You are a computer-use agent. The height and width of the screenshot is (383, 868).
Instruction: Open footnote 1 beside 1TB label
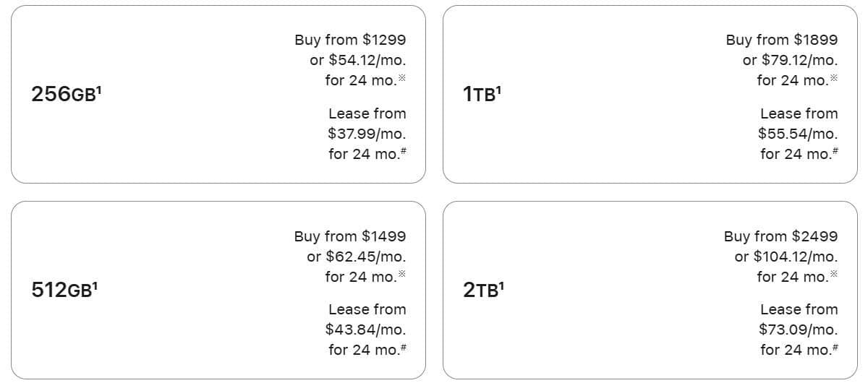(x=498, y=90)
